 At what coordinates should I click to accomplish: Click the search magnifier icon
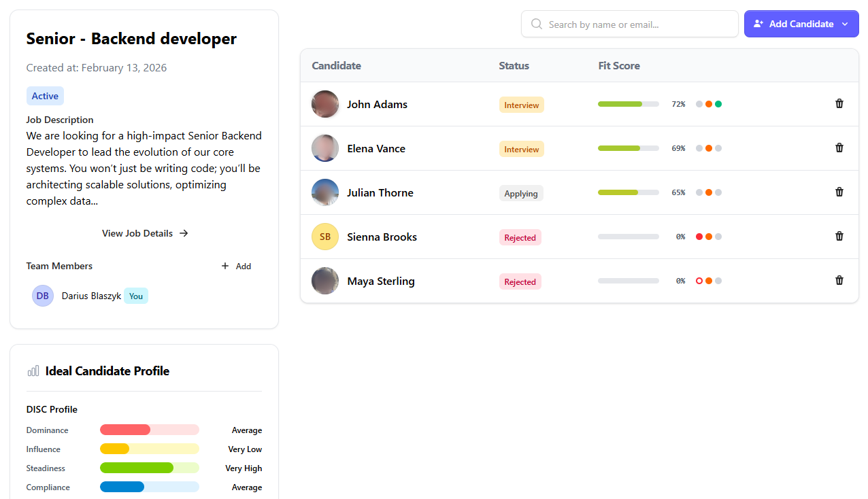coord(537,24)
